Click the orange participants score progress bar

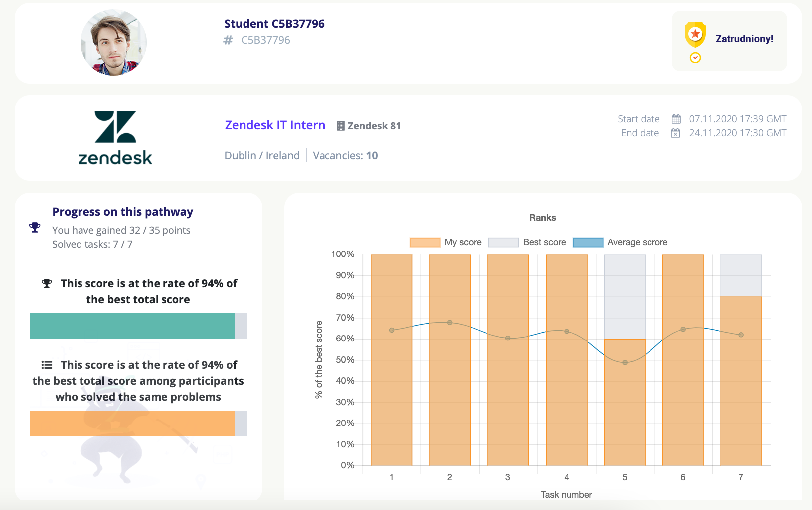pos(139,424)
